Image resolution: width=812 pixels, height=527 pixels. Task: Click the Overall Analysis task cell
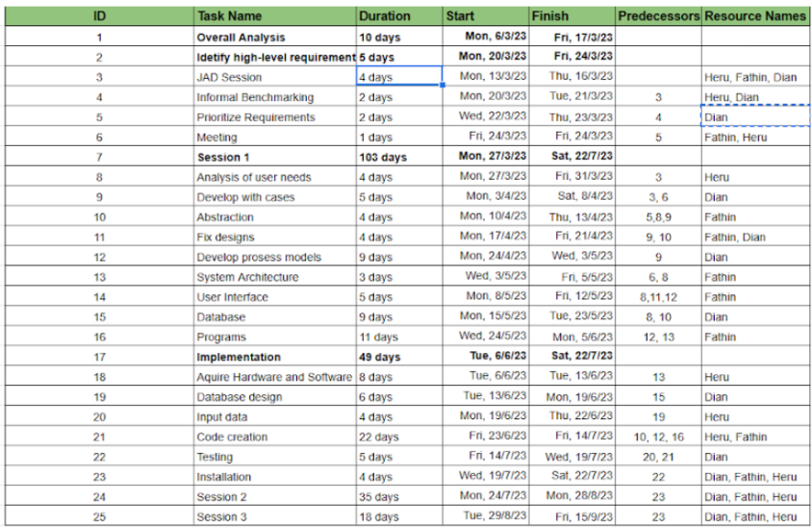point(275,37)
